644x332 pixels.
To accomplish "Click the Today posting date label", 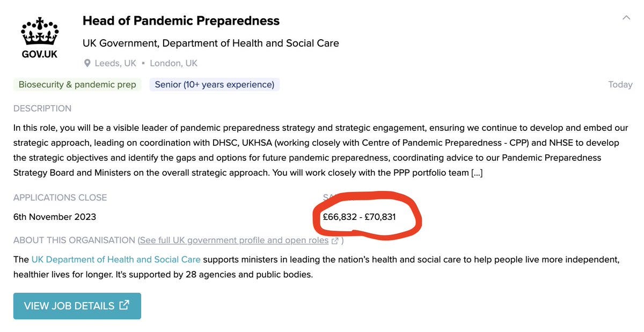I will click(x=620, y=85).
